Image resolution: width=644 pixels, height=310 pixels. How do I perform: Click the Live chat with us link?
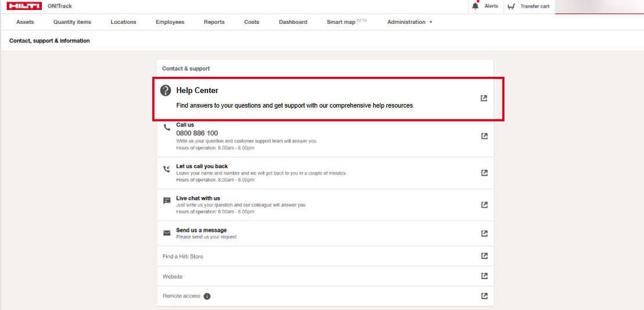[198, 198]
